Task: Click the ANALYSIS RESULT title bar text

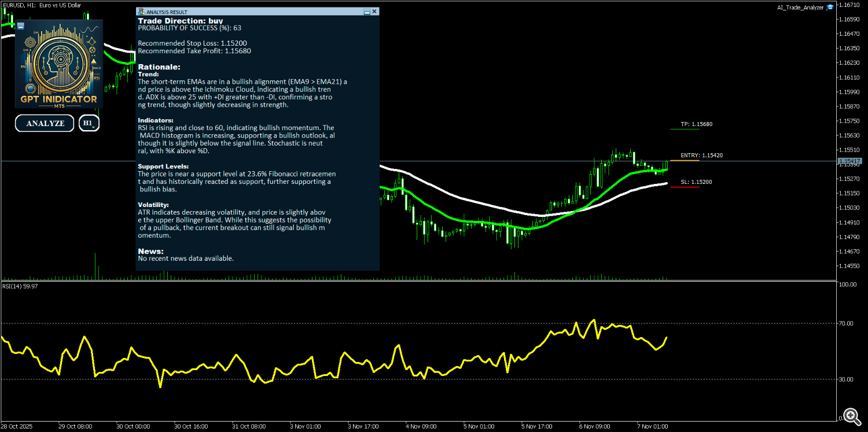Action: click(x=167, y=12)
